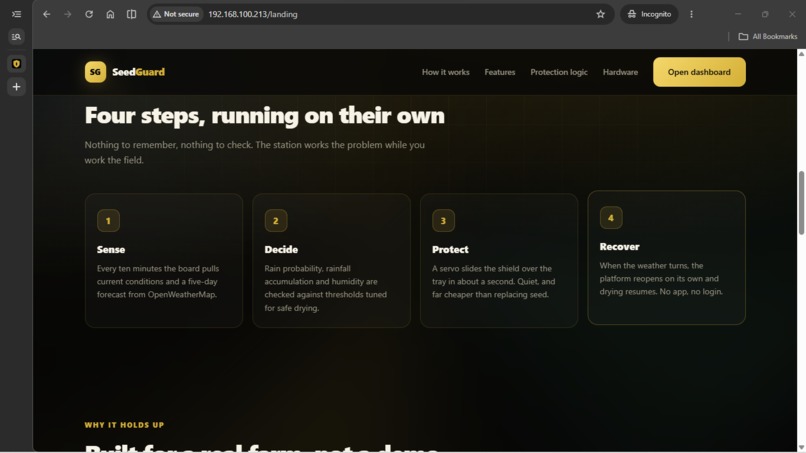This screenshot has height=453, width=806.
Task: Click the step 1 number badge
Action: (x=108, y=221)
